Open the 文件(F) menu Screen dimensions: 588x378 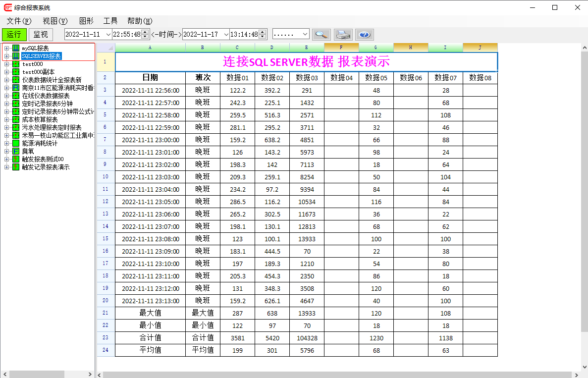point(19,21)
